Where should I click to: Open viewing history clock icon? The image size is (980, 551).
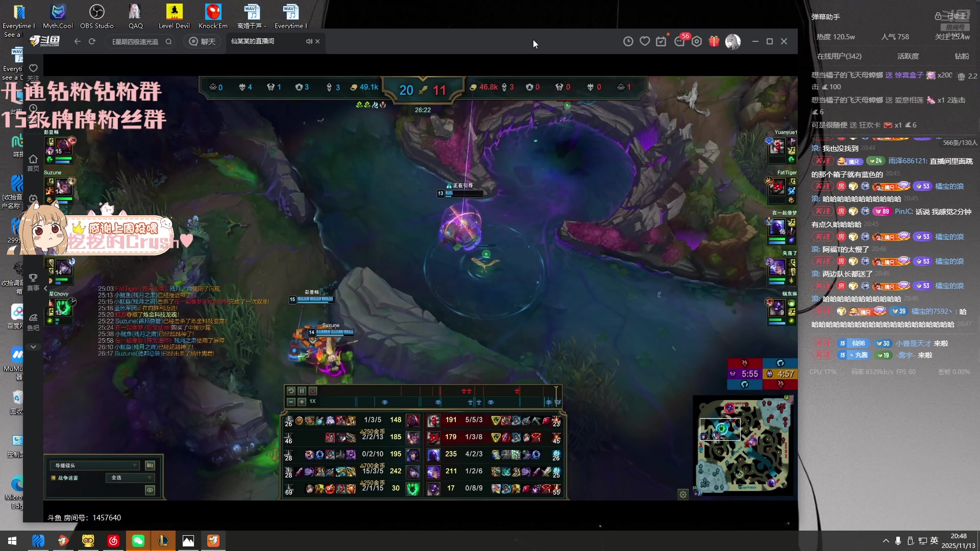coord(628,41)
